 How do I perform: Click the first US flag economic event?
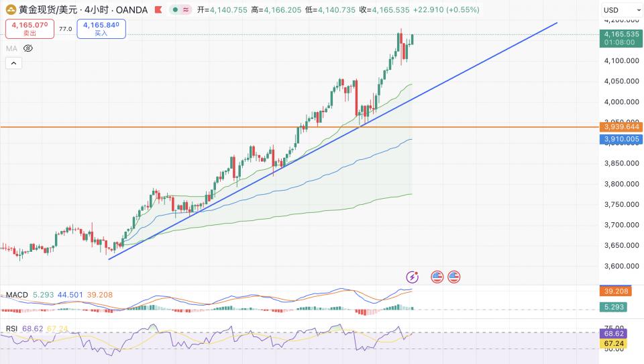[437, 276]
